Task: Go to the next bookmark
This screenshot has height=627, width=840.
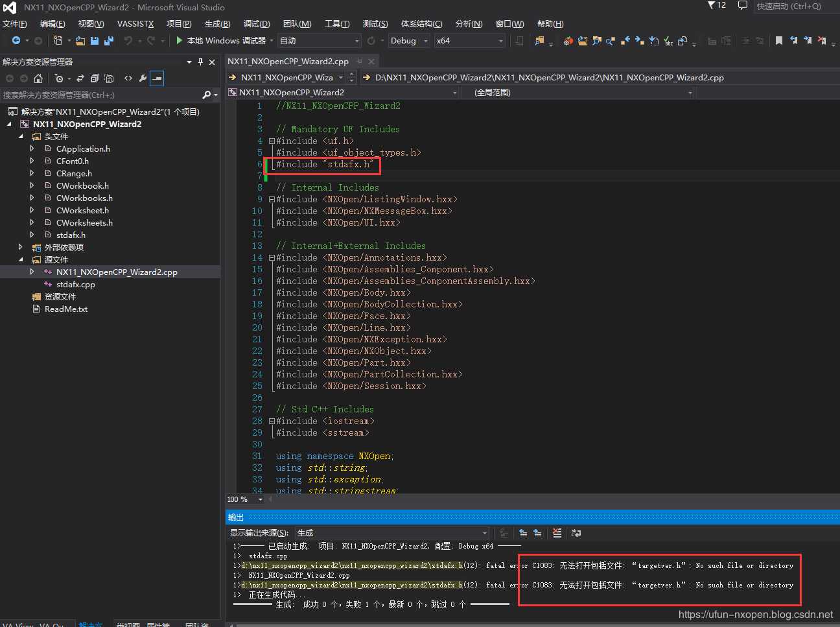Action: click(x=808, y=40)
